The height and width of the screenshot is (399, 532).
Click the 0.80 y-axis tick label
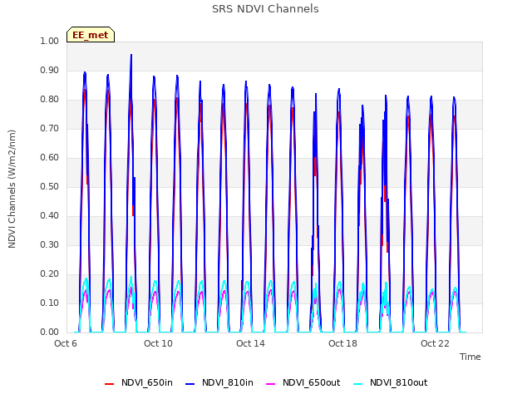point(50,100)
